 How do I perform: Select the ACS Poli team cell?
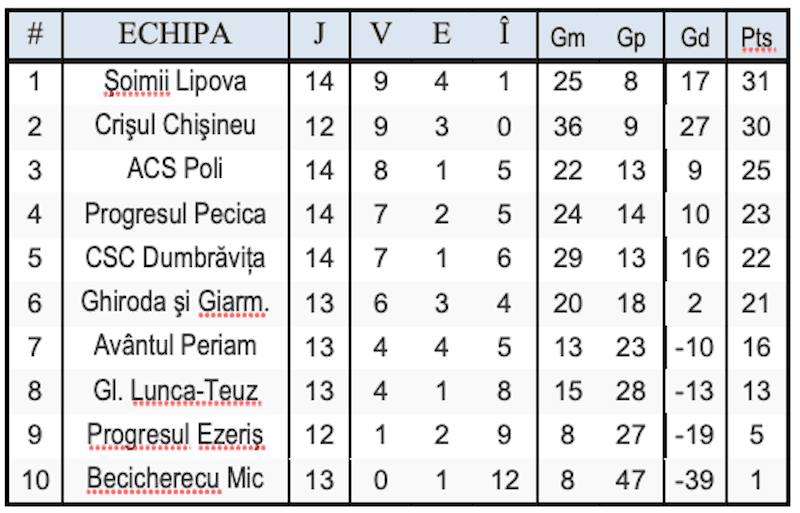175,169
